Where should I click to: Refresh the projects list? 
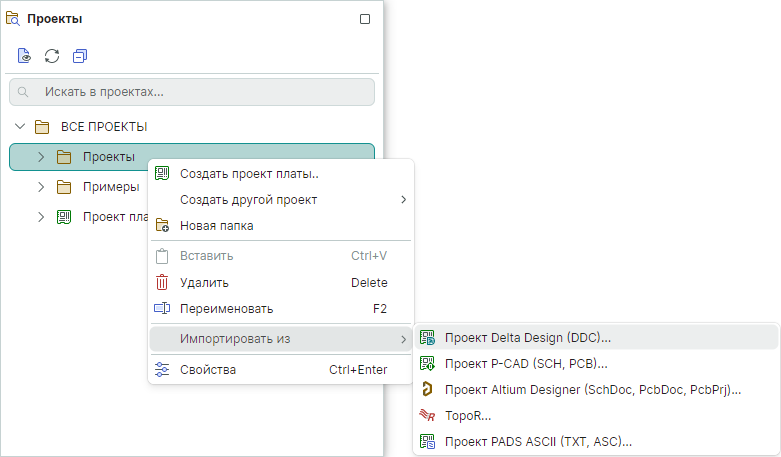(52, 55)
